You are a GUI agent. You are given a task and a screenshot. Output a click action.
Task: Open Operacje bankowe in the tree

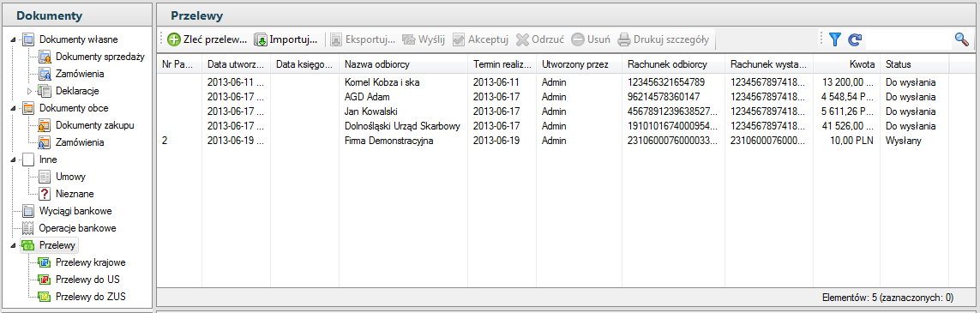coord(77,228)
